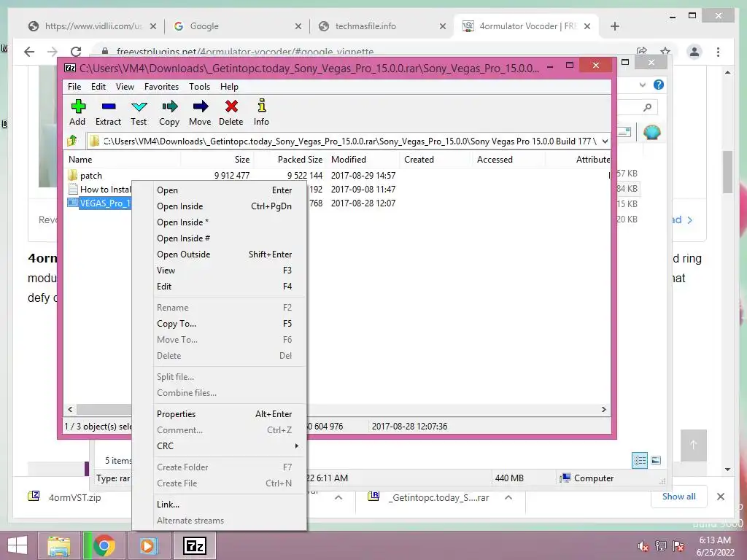
Task: Open options arrow for _Getintopc.today rar download
Action: [508, 497]
